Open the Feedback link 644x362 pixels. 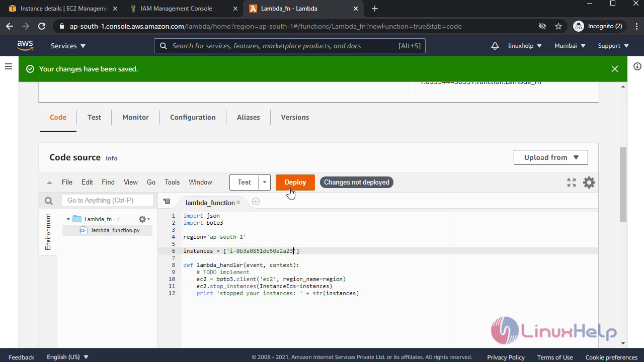[x=22, y=357]
